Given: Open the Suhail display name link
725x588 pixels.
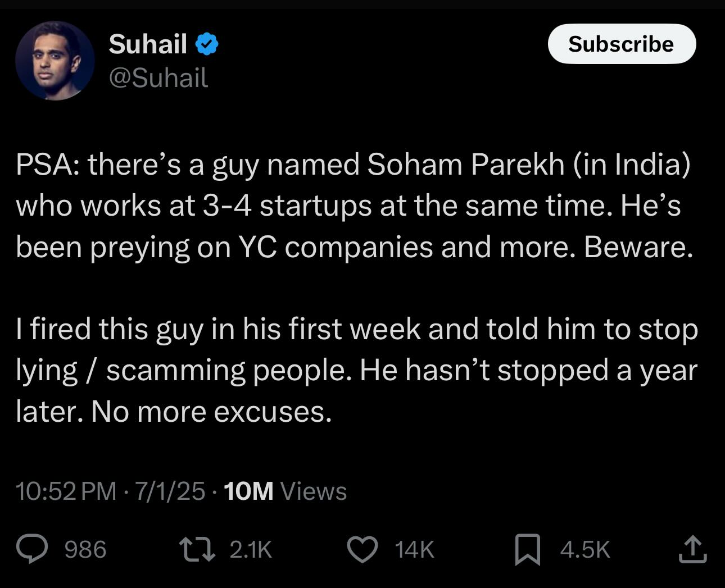Looking at the screenshot, I should [148, 44].
